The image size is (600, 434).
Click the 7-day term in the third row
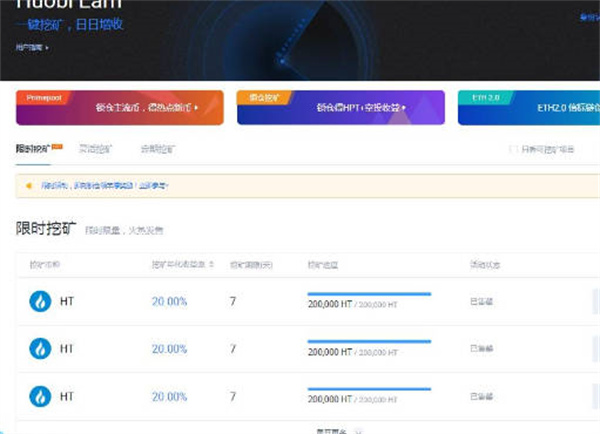(233, 396)
